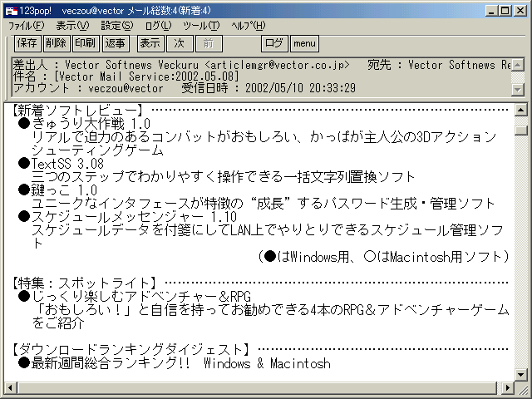
Task: Open the ログ(L) menu
Action: [159, 26]
